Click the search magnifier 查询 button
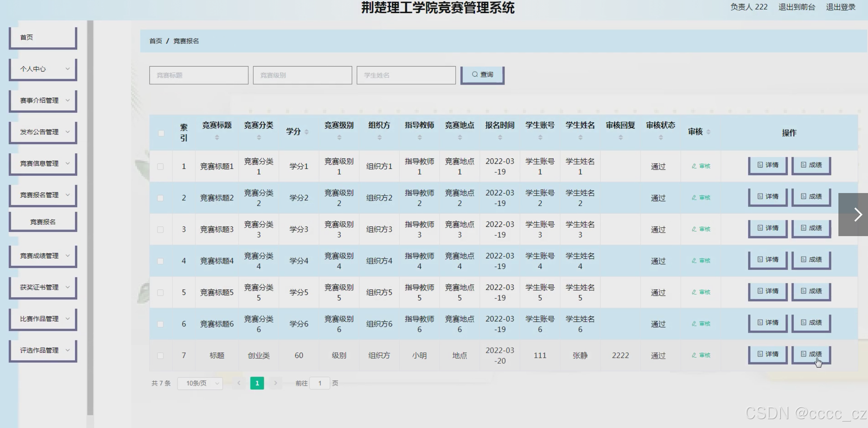 pos(482,75)
